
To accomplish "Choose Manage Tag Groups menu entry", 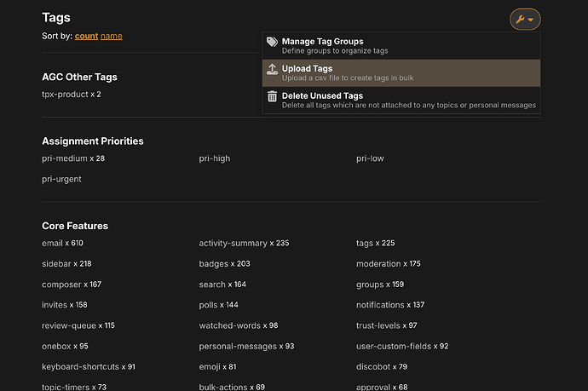I will [x=401, y=46].
